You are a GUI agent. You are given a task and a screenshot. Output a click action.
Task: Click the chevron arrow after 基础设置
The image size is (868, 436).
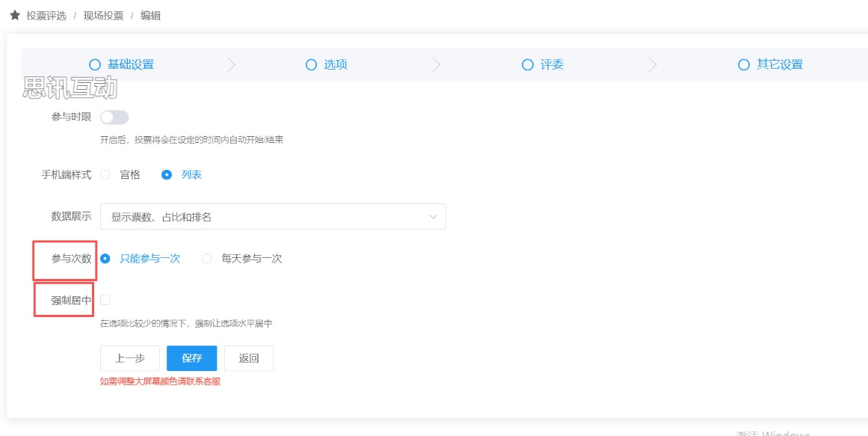[x=231, y=65]
